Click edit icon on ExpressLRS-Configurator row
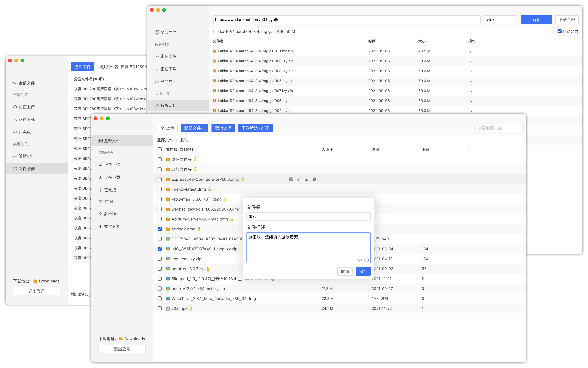The height and width of the screenshot is (368, 588). [291, 179]
